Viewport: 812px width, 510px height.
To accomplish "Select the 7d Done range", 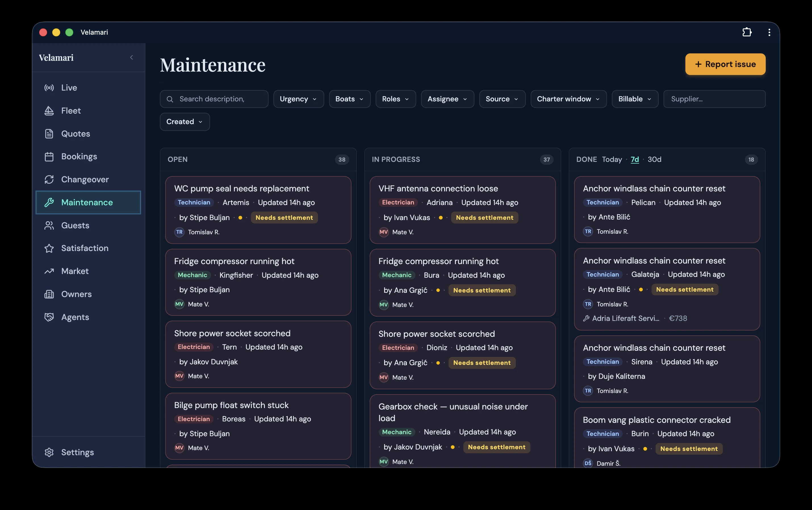I will 635,160.
